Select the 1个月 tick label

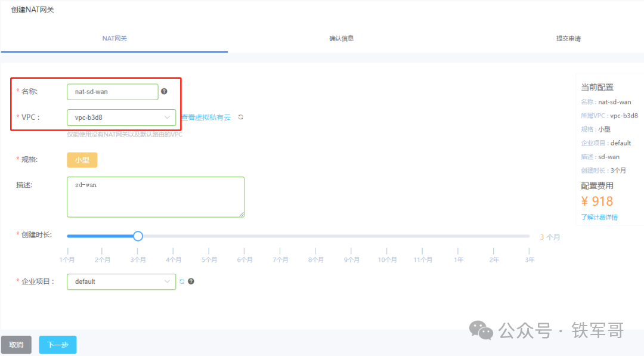(67, 260)
